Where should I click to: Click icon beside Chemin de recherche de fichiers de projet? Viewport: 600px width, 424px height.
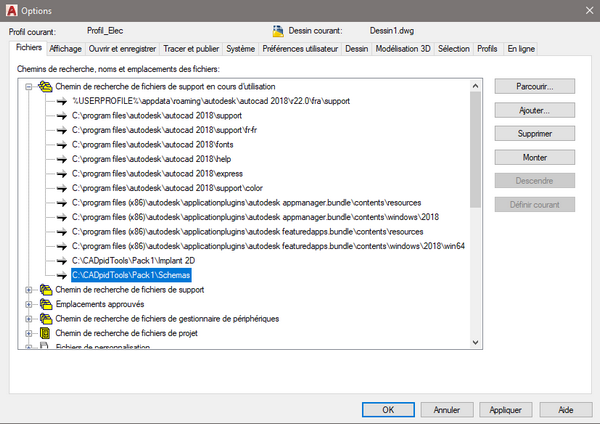tap(44, 332)
